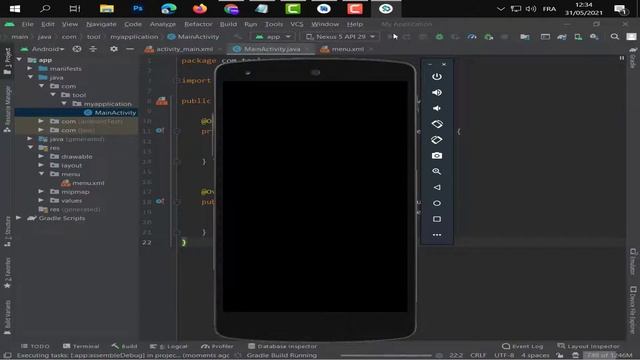
Task: Tap the emulator Back triangle button
Action: pos(437,187)
